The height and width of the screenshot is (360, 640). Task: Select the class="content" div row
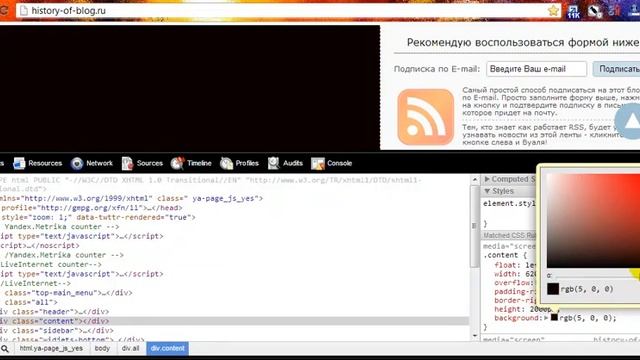pos(234,321)
